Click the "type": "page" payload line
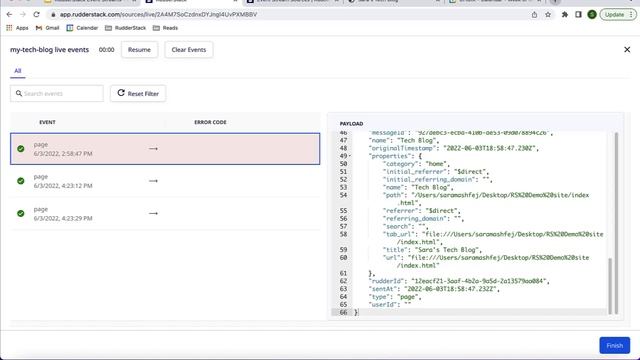The image size is (640, 360). click(395, 297)
